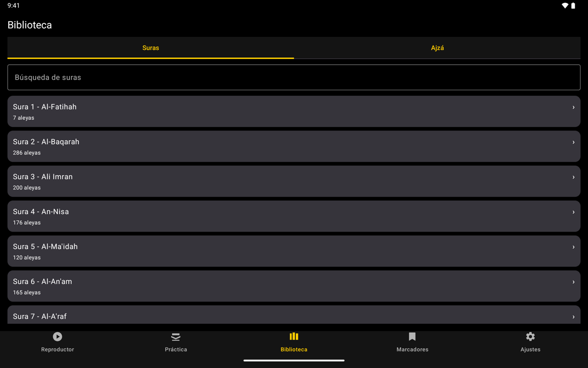Click the 286 aleyas subtitle
Image resolution: width=588 pixels, height=368 pixels.
pos(26,153)
